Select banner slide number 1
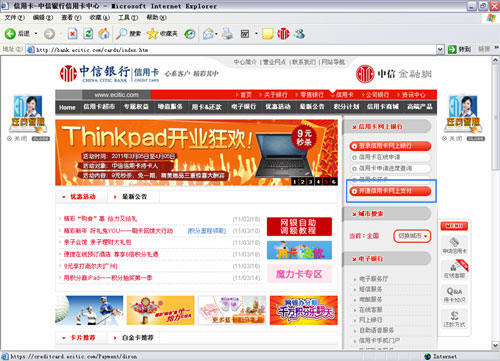 295,182
